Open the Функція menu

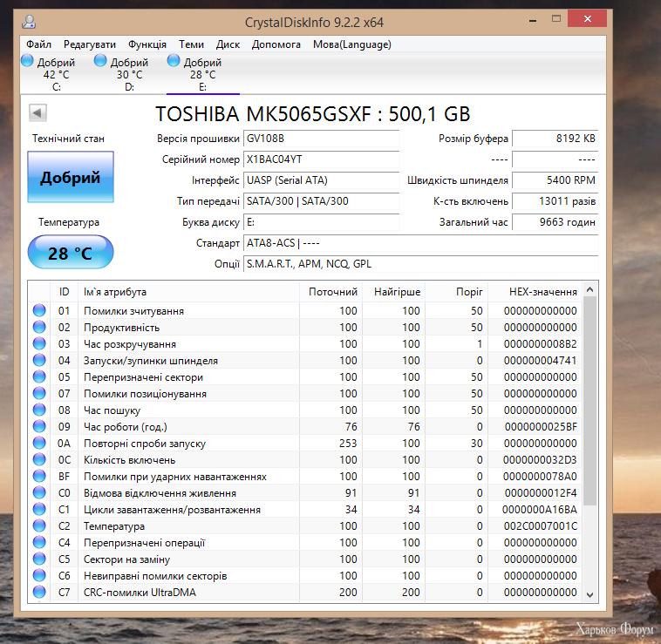point(147,44)
